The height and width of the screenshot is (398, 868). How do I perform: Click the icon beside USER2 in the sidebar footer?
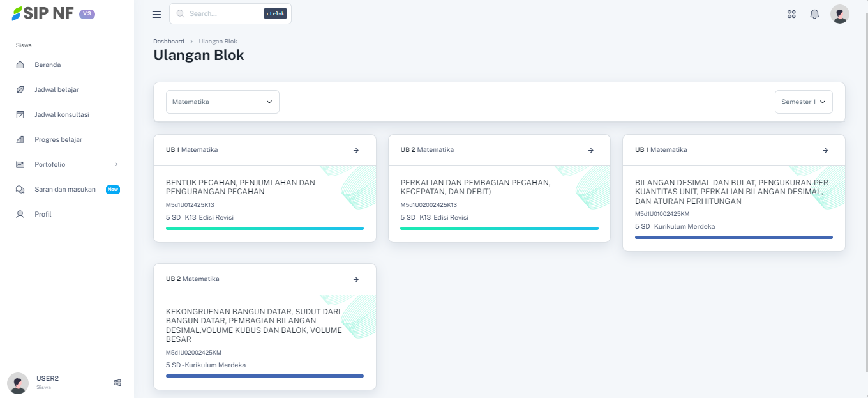click(x=117, y=383)
